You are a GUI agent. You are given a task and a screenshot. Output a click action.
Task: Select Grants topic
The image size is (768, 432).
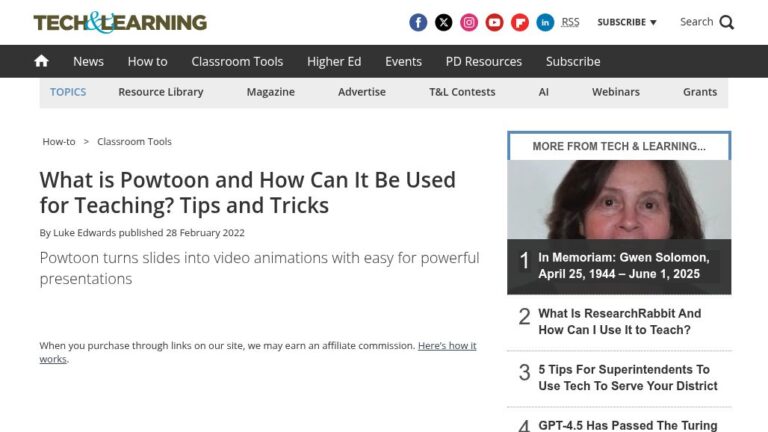700,92
